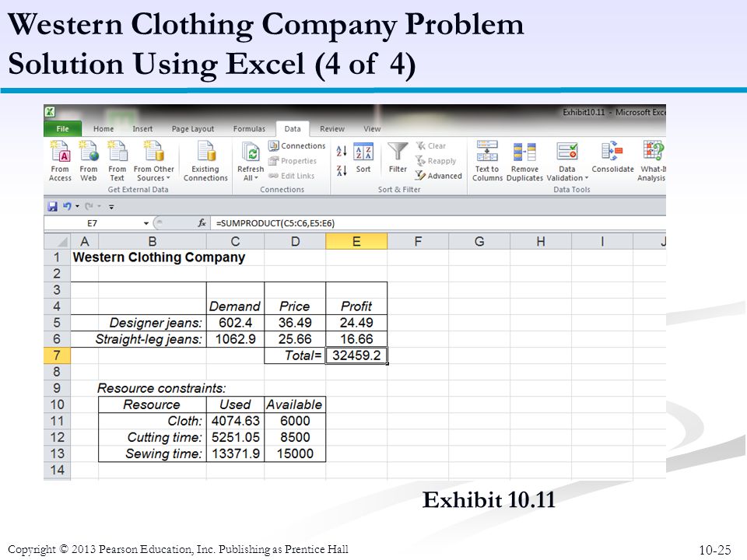Select Cutting time available cell 8500
The width and height of the screenshot is (747, 560).
click(x=295, y=437)
